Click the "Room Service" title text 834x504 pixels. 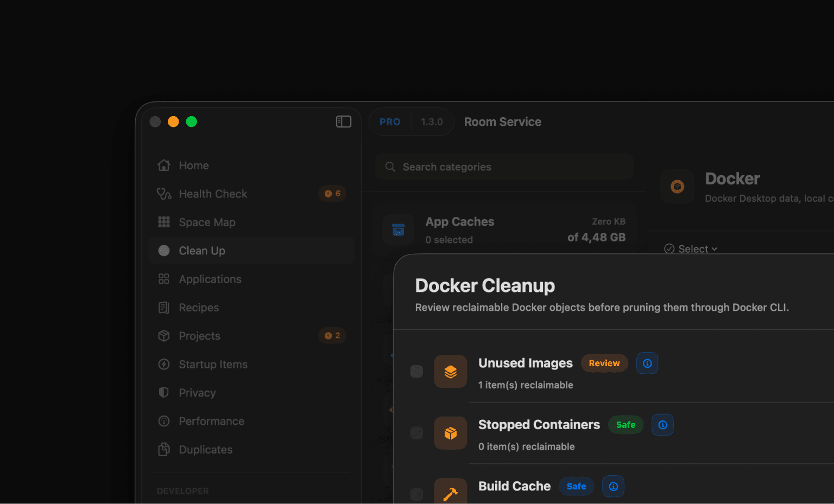point(503,122)
